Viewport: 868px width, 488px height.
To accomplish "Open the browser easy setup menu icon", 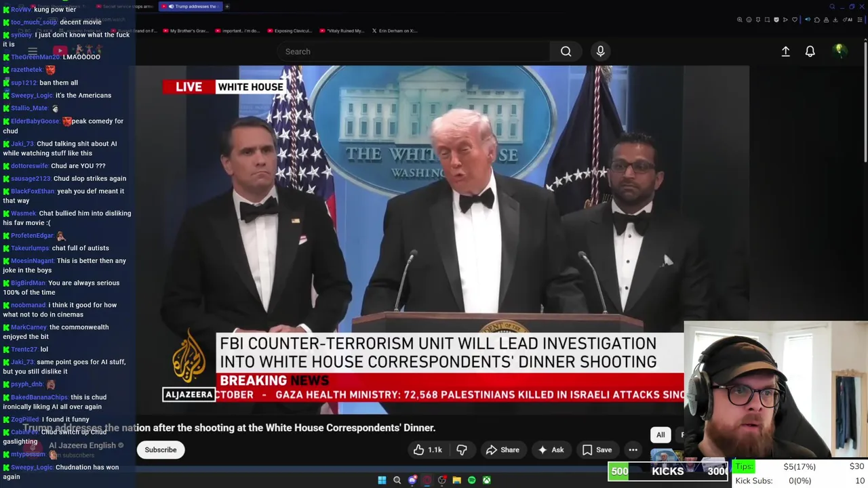I will (x=860, y=20).
